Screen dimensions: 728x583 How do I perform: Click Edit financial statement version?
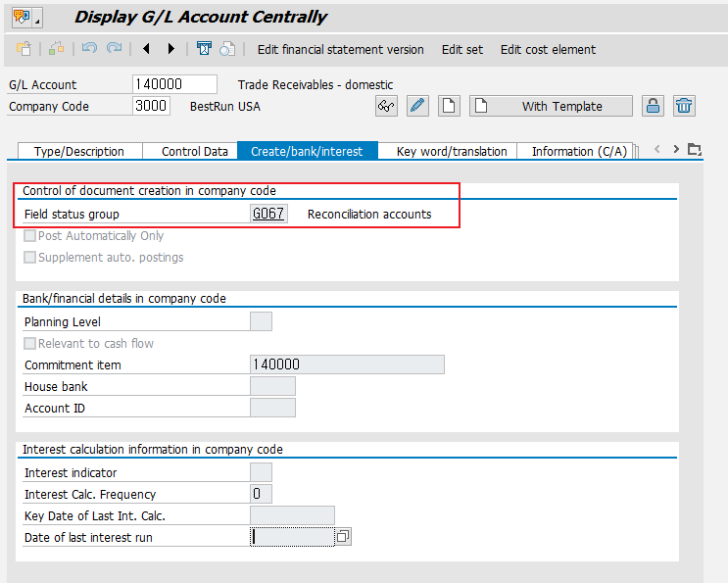tap(340, 49)
